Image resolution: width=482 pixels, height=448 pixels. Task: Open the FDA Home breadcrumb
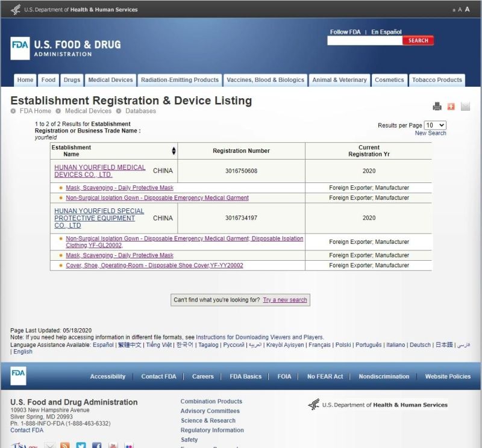pyautogui.click(x=36, y=111)
